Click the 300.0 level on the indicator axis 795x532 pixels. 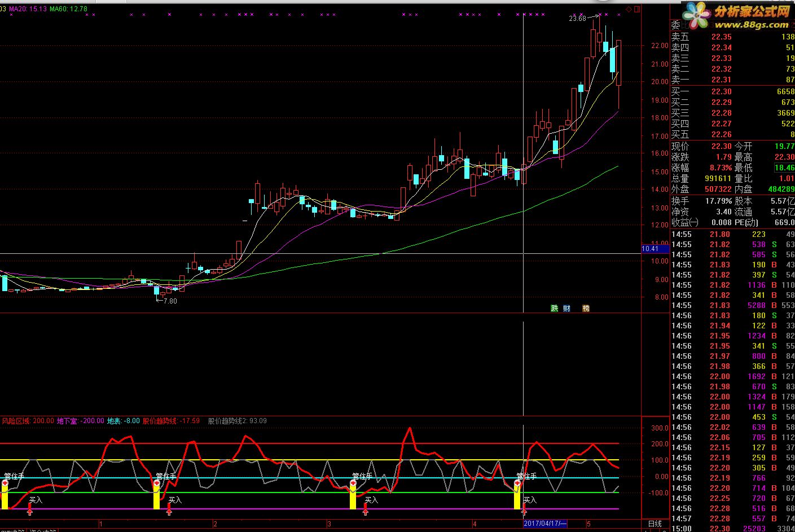click(x=660, y=428)
